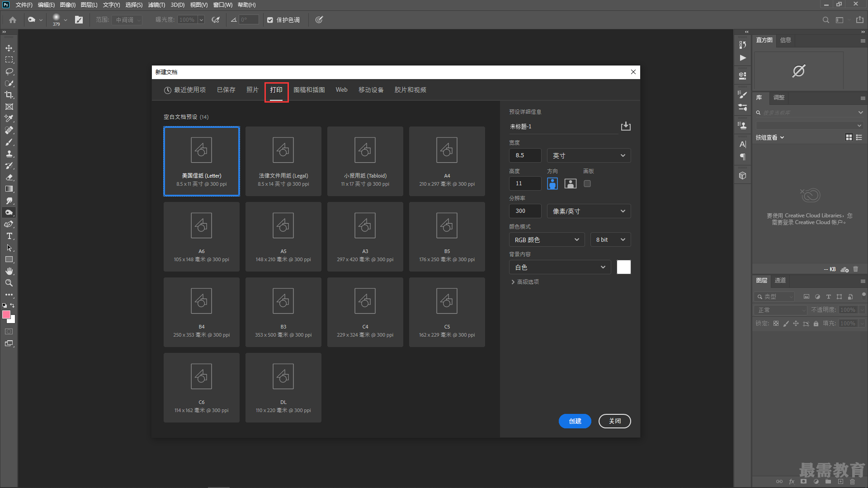Open the 文件(F) menu
This screenshot has height=488, width=868.
[24, 5]
